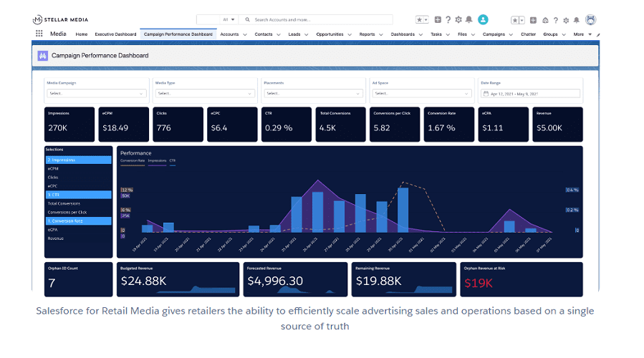Toggle eCPA in the Selections list
644x358 pixels.
coord(79,230)
